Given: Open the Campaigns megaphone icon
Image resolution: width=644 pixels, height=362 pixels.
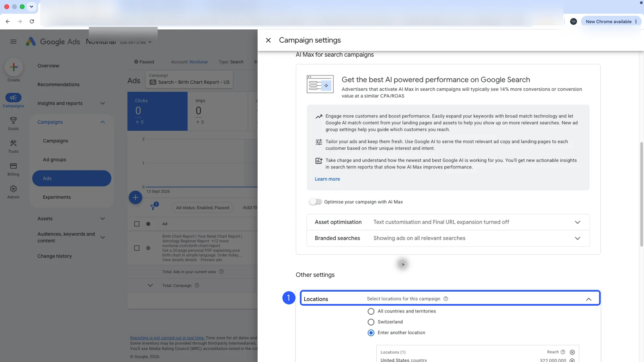Looking at the screenshot, I should 13,98.
